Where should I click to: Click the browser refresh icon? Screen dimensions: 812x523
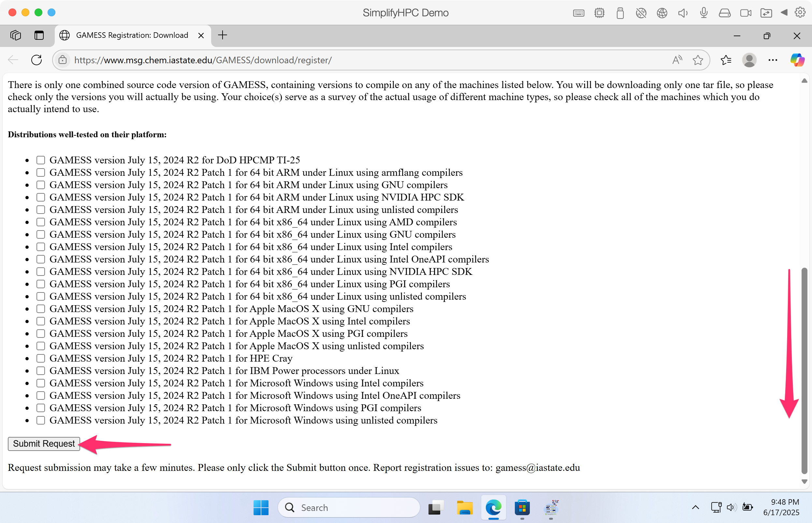(36, 60)
